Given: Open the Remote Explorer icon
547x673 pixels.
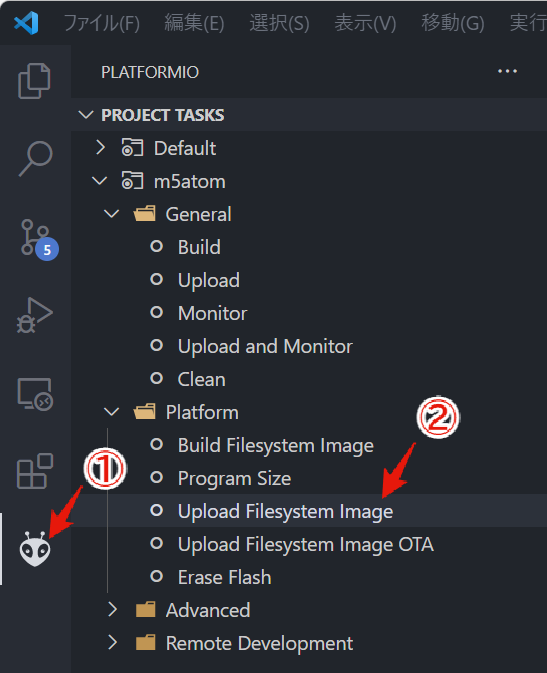Looking at the screenshot, I should coord(35,394).
